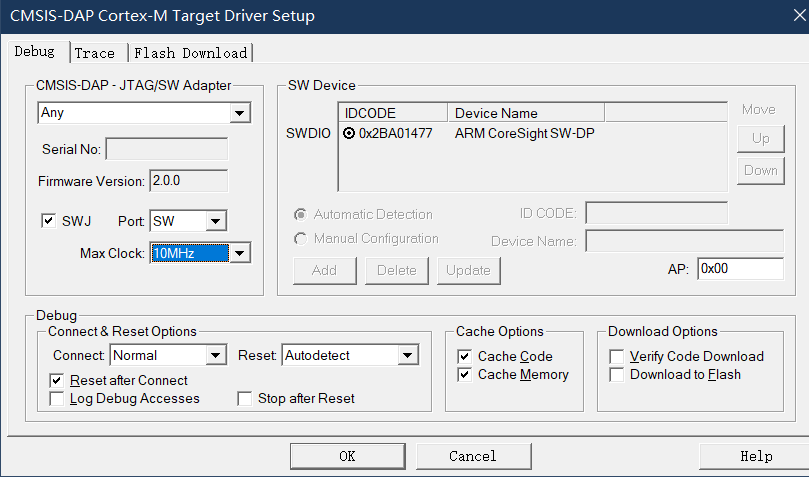Toggle Cache Memory checkbox
This screenshot has width=809, height=477.
(465, 375)
